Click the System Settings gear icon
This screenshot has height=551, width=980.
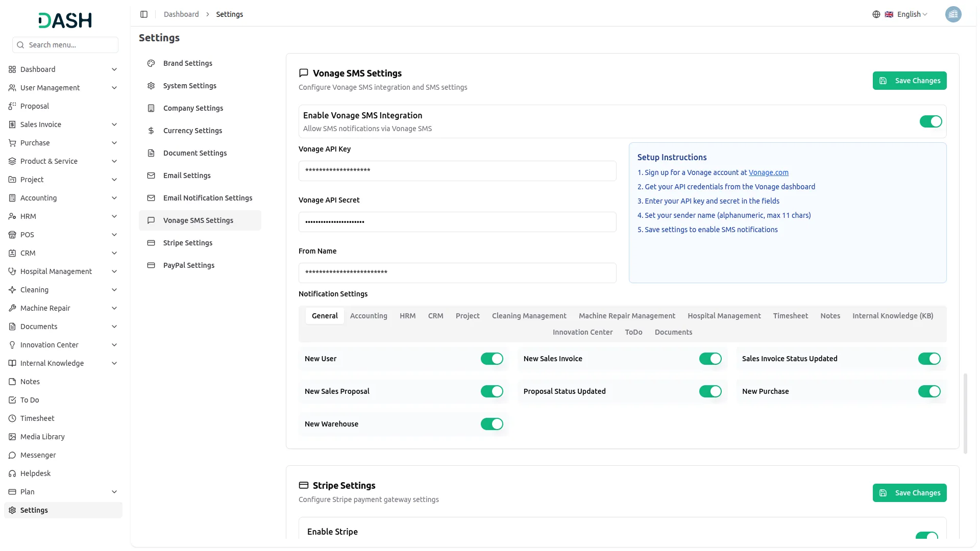tap(151, 86)
